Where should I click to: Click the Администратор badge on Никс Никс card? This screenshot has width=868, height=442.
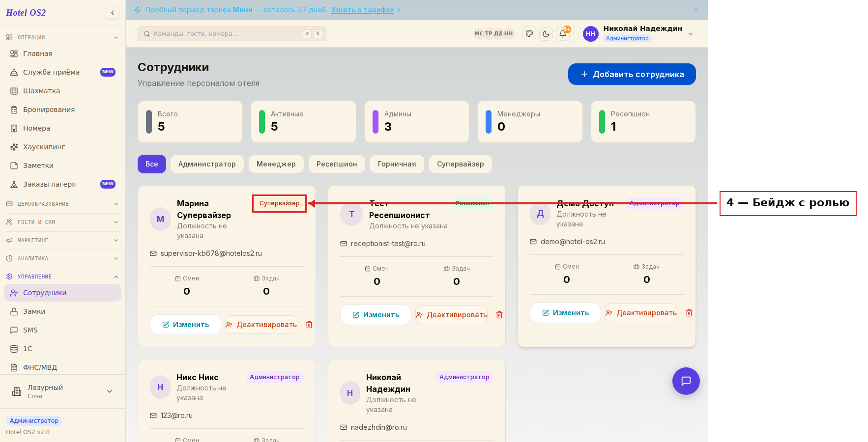[x=275, y=377]
